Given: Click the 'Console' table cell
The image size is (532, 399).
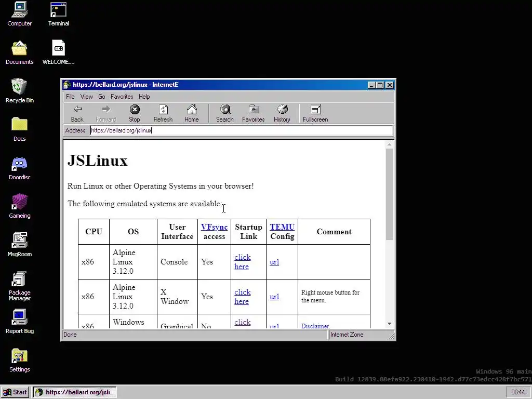Looking at the screenshot, I should [x=177, y=262].
